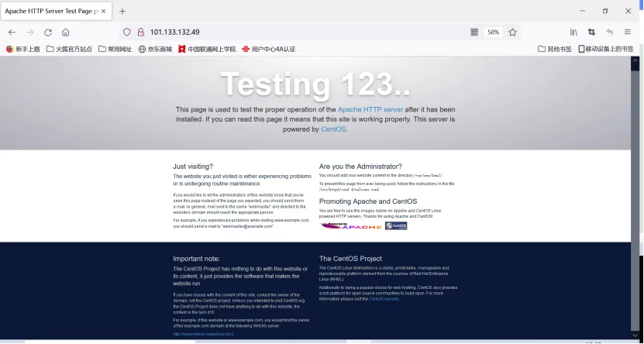Bookmark this page with the star
The width and height of the screenshot is (644, 344).
512,32
